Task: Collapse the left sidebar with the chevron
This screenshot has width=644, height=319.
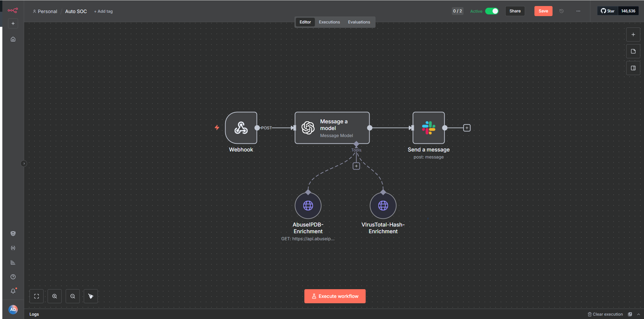Action: click(x=24, y=163)
